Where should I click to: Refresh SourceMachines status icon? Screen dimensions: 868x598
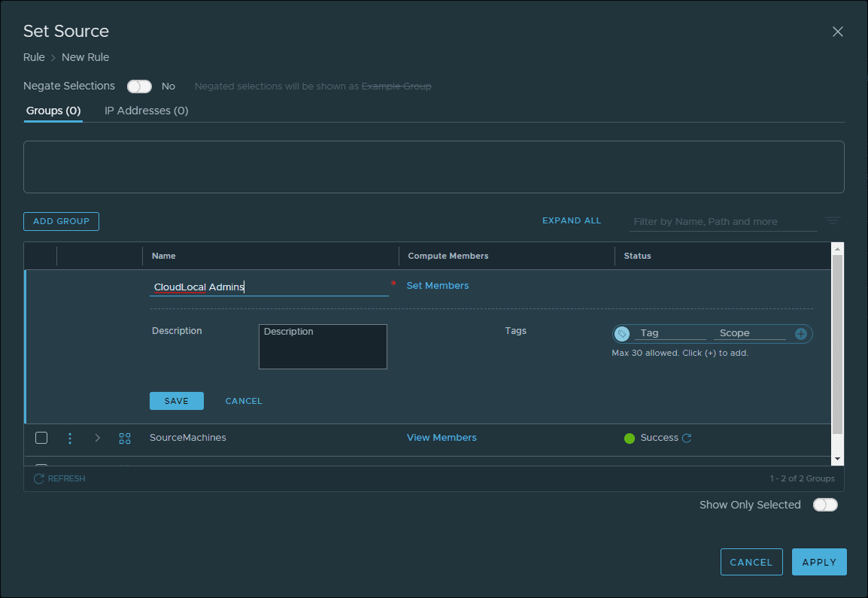coord(687,438)
